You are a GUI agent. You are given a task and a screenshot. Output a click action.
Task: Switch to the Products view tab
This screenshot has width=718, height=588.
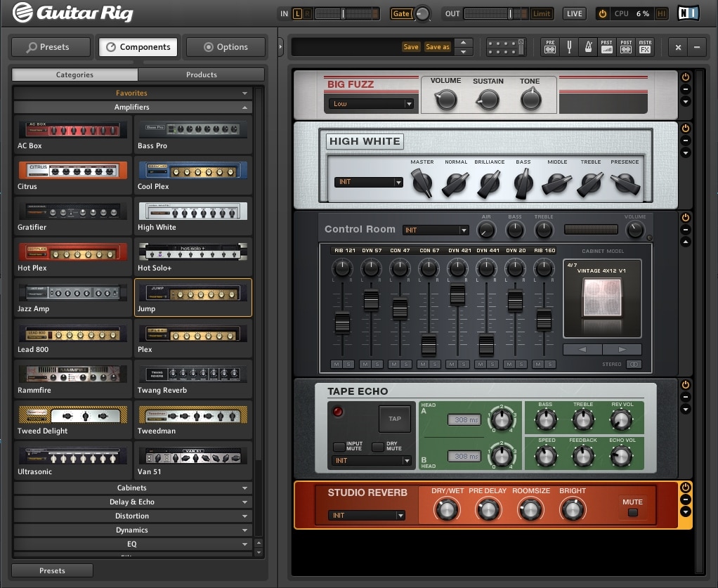[202, 74]
